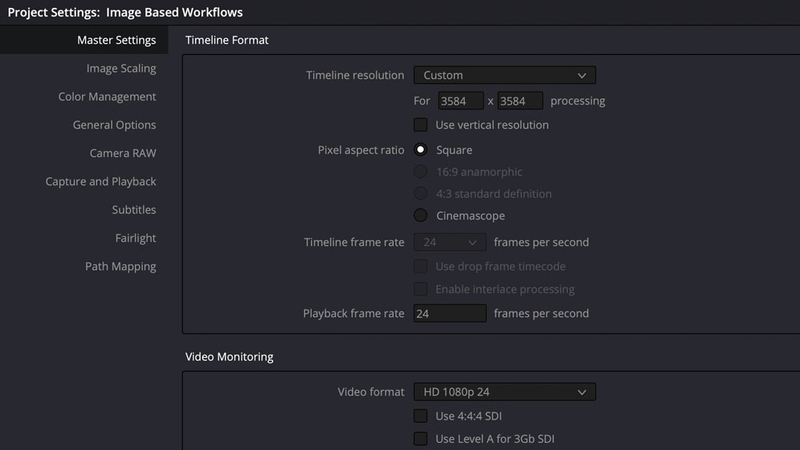This screenshot has width=800, height=450.
Task: Open the Timeline frame rate dropdown
Action: (449, 242)
